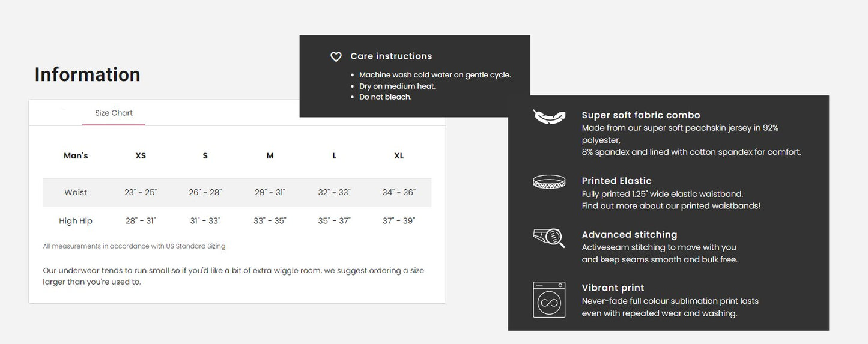Click the High Hip row label
868x344 pixels.
pos(76,221)
